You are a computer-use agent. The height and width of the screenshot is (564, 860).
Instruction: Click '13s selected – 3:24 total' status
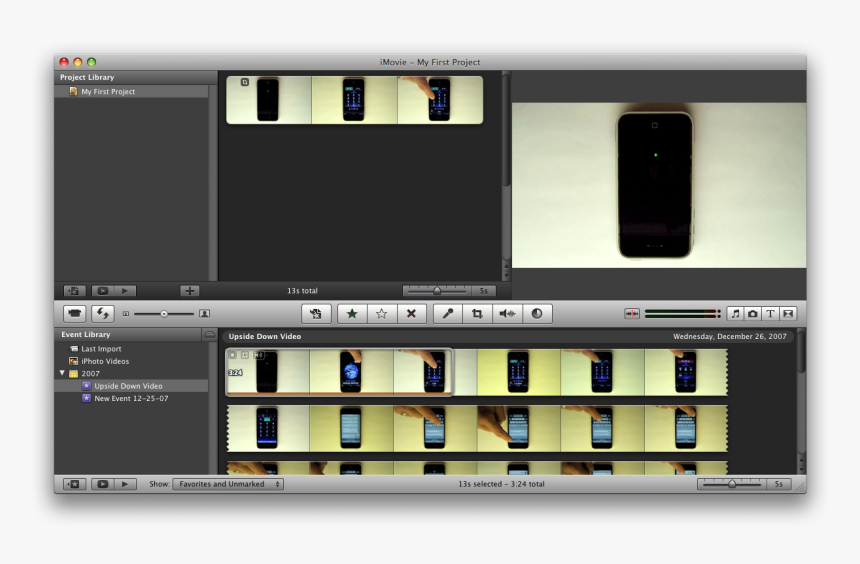pos(501,484)
